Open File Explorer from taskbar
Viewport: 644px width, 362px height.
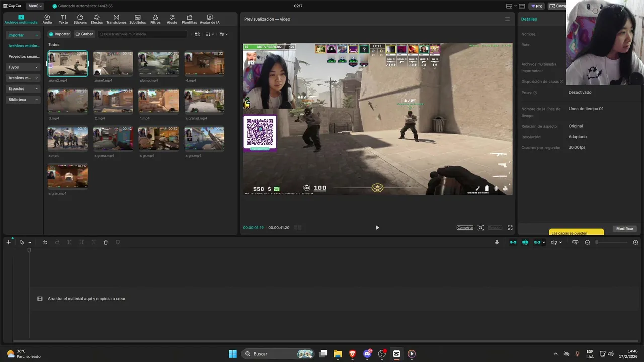point(338,354)
